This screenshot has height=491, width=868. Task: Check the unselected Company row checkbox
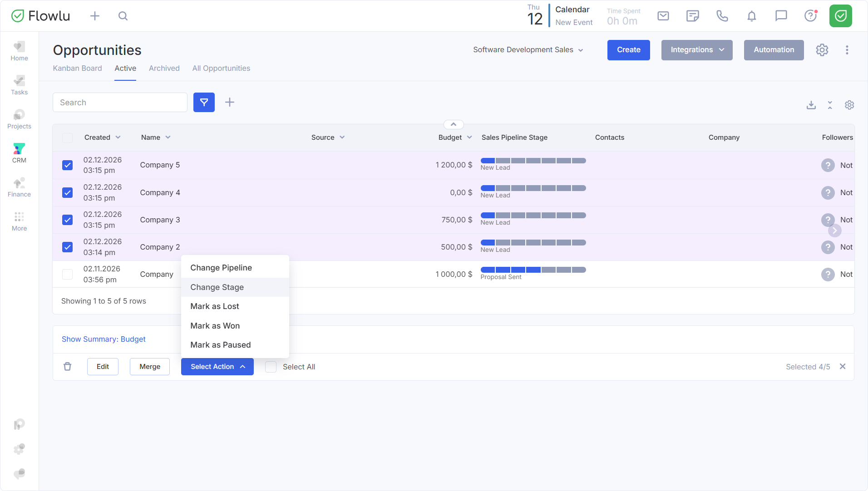68,274
